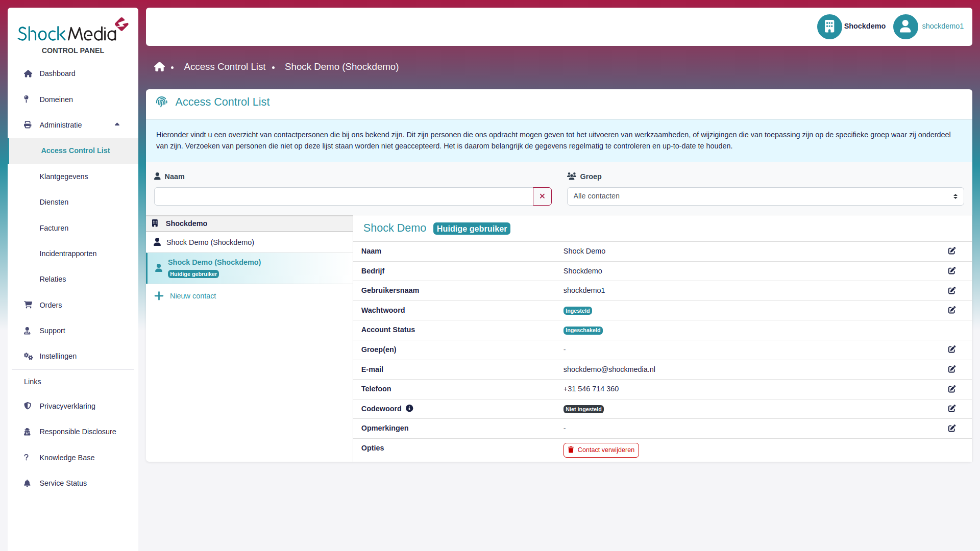Click into the Naam search input
Image resolution: width=980 pixels, height=551 pixels.
[344, 196]
